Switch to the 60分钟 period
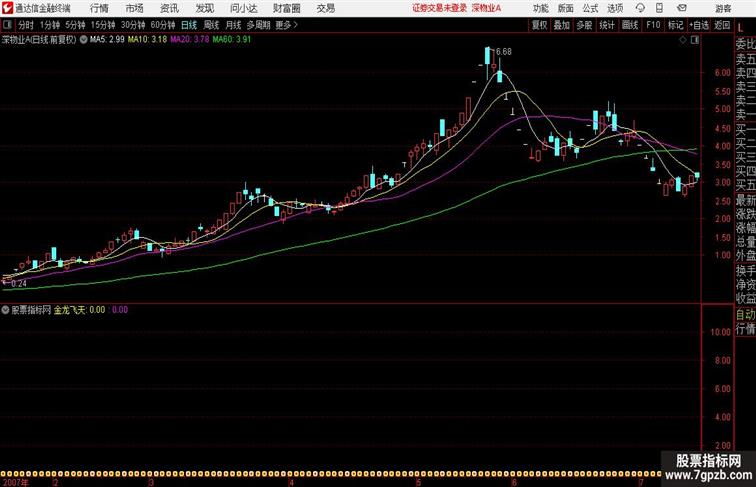The height and width of the screenshot is (487, 756). tap(163, 25)
